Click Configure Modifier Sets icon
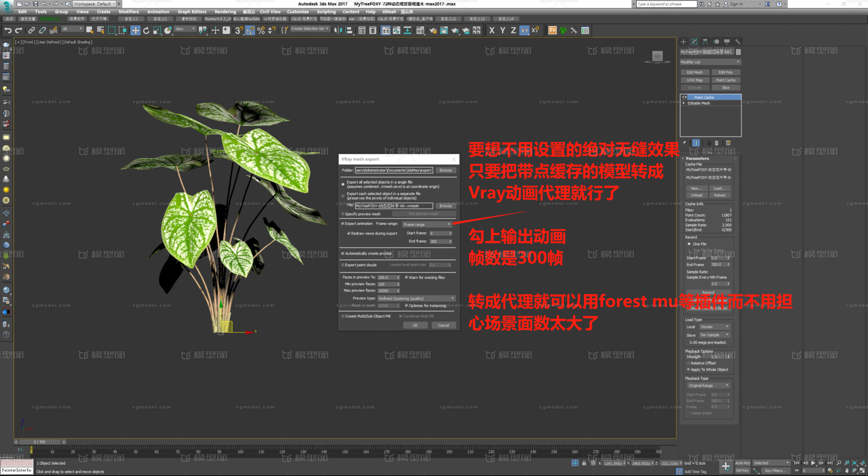This screenshot has width=868, height=476. click(x=728, y=143)
